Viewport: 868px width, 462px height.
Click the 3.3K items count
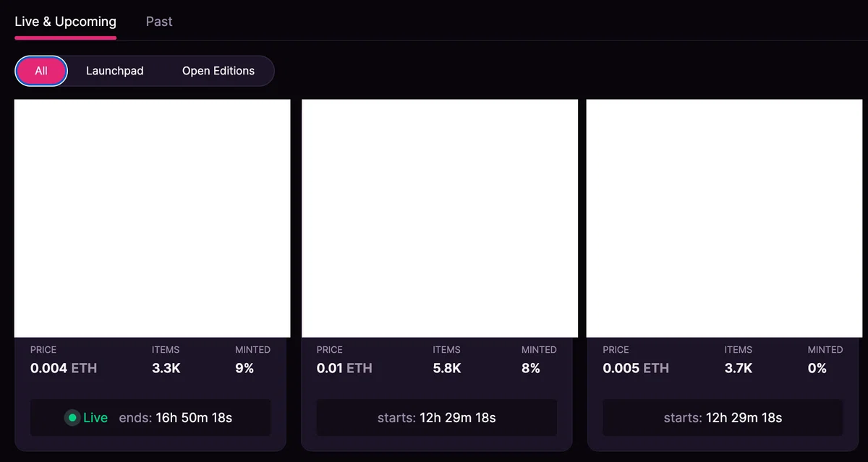pyautogui.click(x=166, y=368)
